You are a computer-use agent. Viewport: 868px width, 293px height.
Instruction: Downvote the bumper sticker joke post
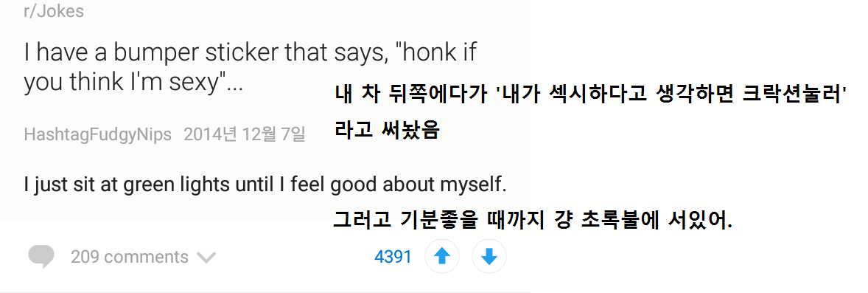489,257
